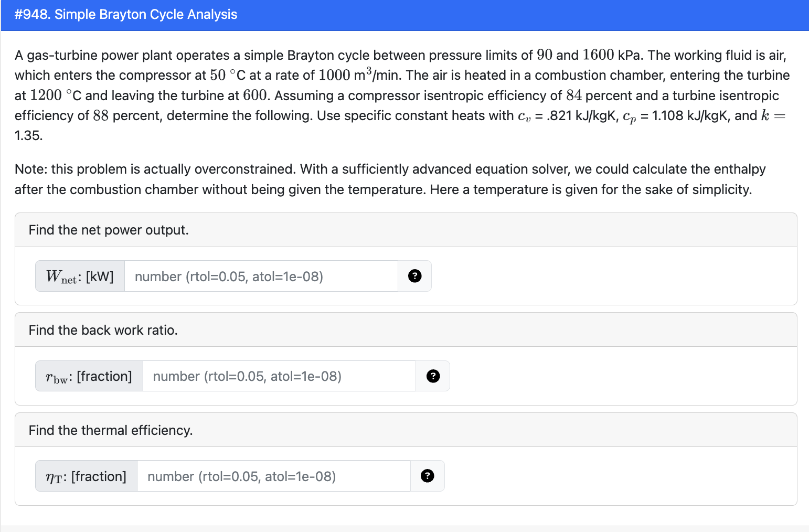Image resolution: width=809 pixels, height=532 pixels.
Task: Click the overconstrained problem note paragraph
Action: pyautogui.click(x=388, y=179)
